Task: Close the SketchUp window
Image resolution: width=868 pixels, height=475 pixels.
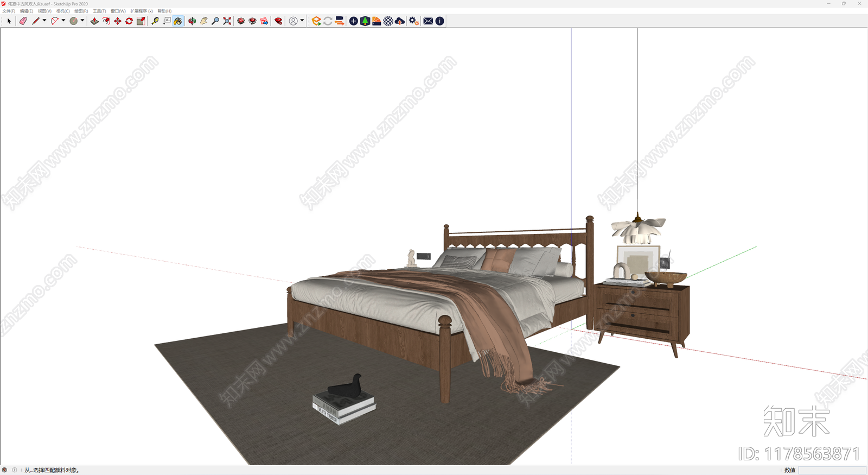Action: [859, 4]
